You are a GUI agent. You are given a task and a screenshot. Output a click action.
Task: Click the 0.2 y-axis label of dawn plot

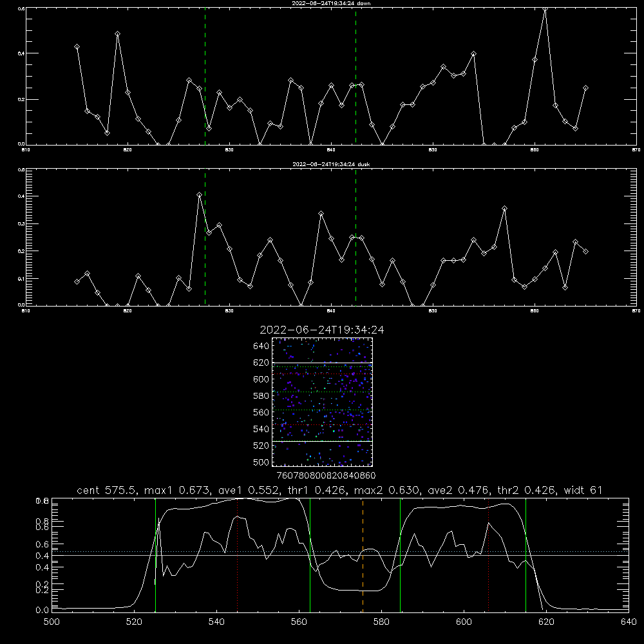coord(21,99)
